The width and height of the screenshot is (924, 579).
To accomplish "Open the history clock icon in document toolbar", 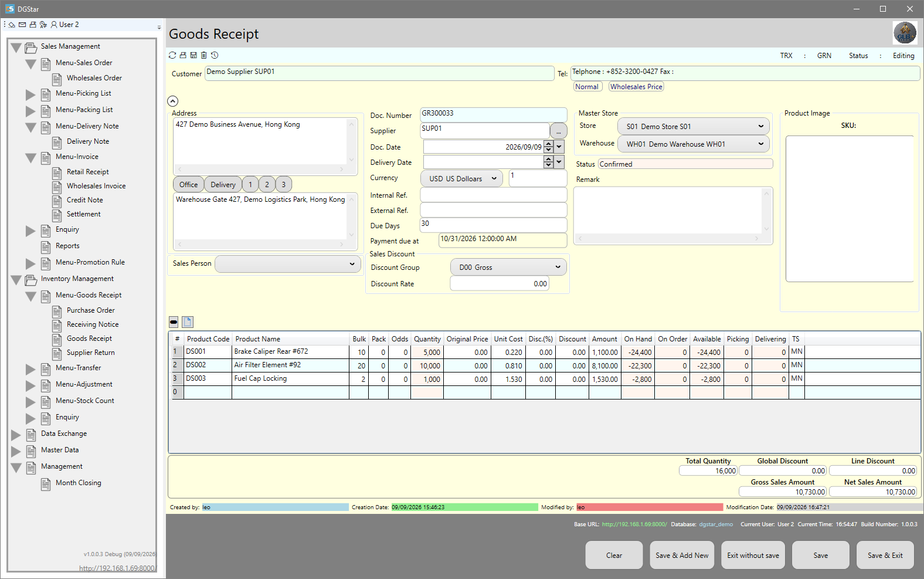I will pos(215,55).
